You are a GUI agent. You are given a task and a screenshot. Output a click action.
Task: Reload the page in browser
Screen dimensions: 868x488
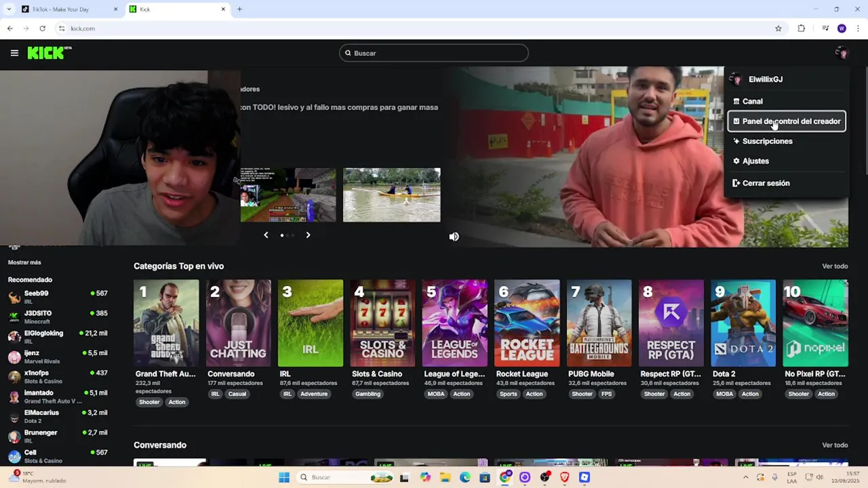[x=42, y=28]
